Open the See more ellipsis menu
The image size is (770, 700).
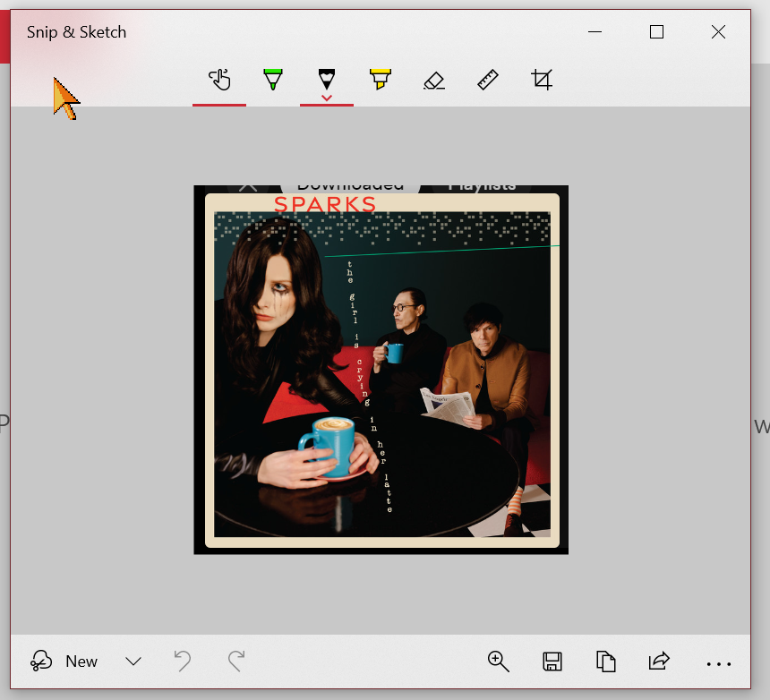720,662
